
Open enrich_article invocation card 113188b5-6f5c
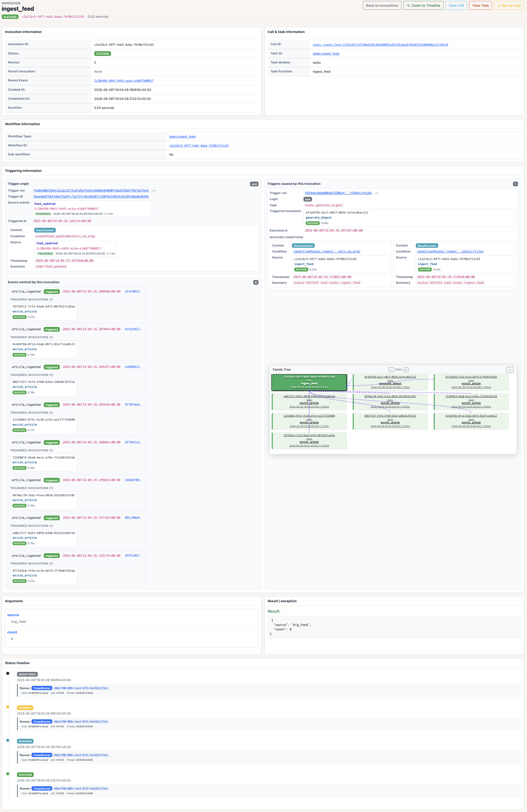[x=44, y=425]
